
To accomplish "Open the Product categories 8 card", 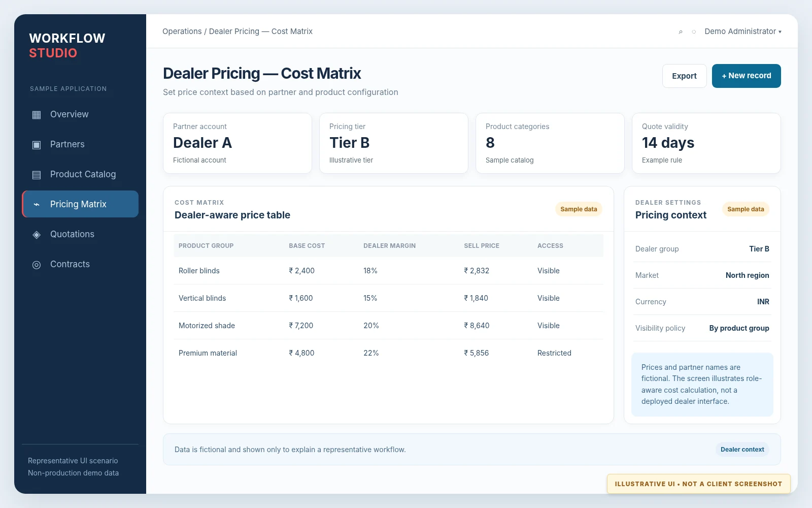I will [550, 143].
